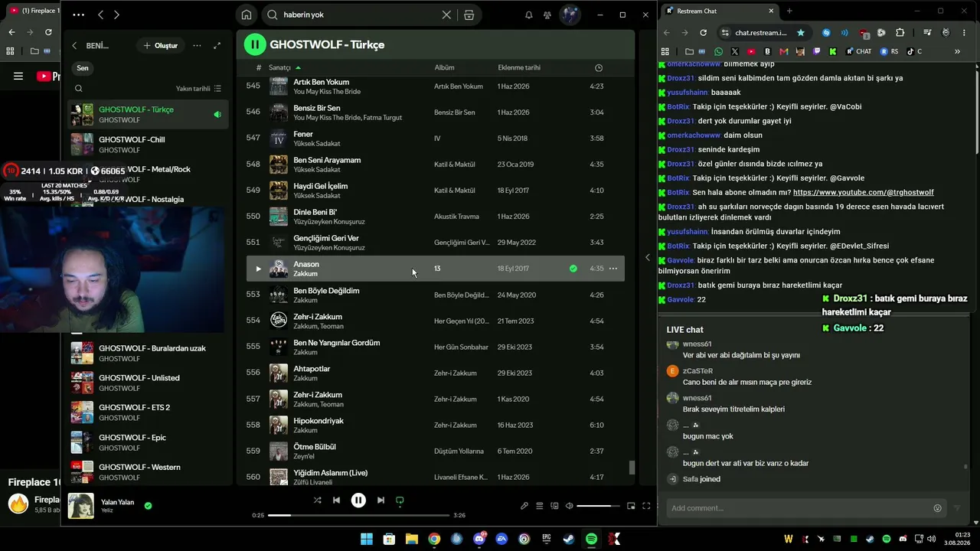Bookmark the page with the star icon
The image size is (980, 551).
click(801, 33)
